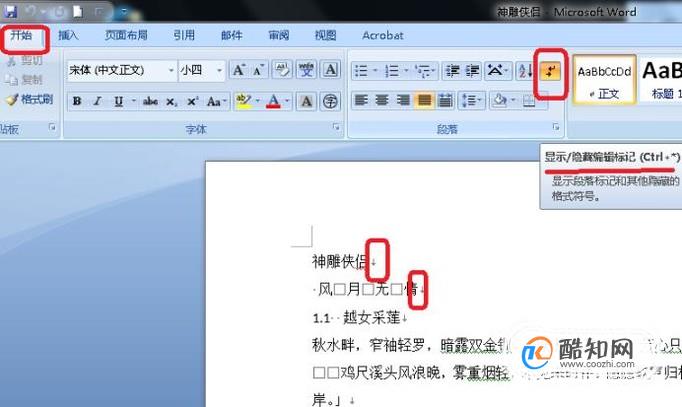Click the Grow Font icon
This screenshot has height=407, width=682.
(238, 70)
